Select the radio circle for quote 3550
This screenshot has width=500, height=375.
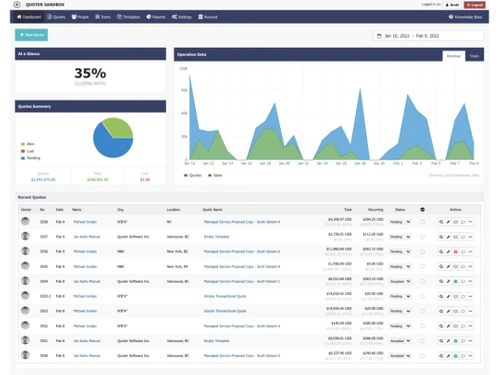(x=422, y=356)
